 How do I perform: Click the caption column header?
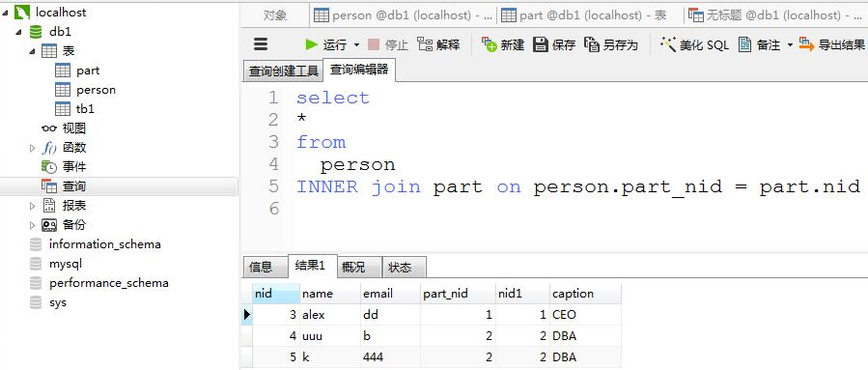[x=586, y=294]
